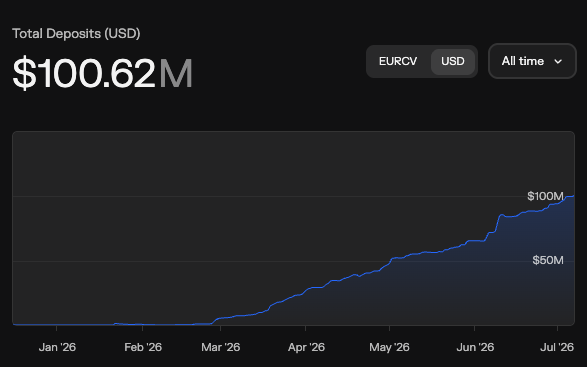Click the deposits chart area
587x367 pixels.
tap(294, 228)
